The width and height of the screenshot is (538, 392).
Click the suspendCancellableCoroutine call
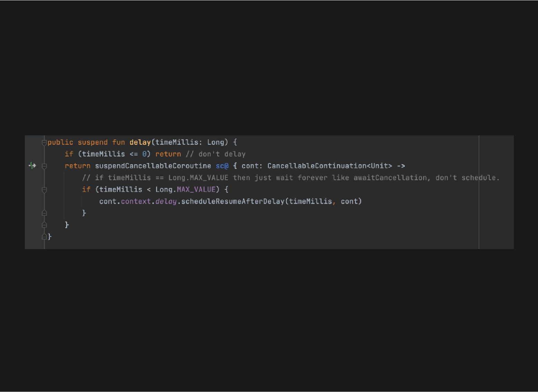click(153, 166)
